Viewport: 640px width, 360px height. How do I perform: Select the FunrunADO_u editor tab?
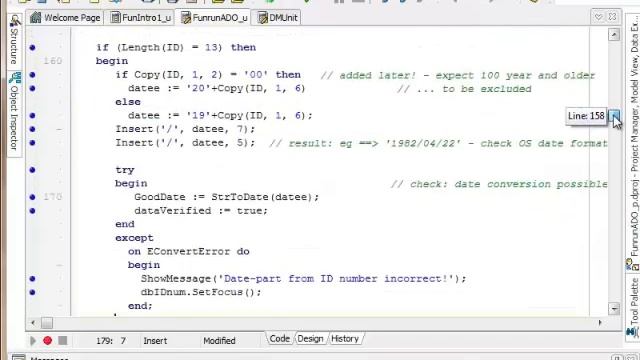215,18
